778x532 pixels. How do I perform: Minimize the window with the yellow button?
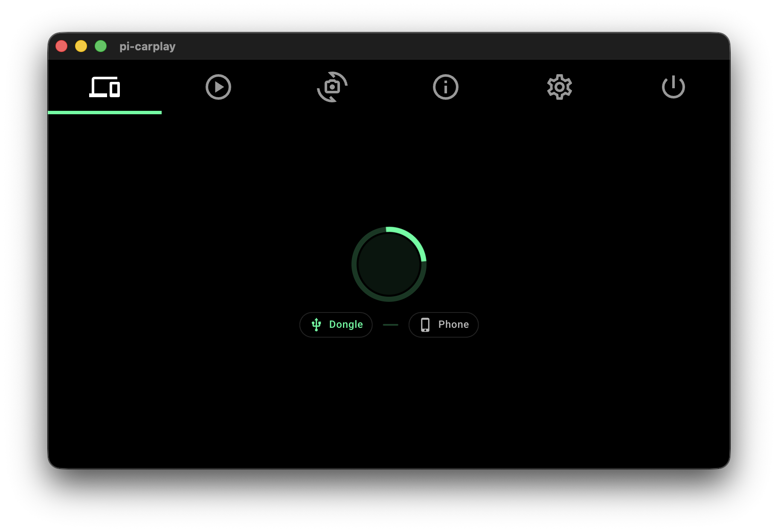click(x=81, y=46)
